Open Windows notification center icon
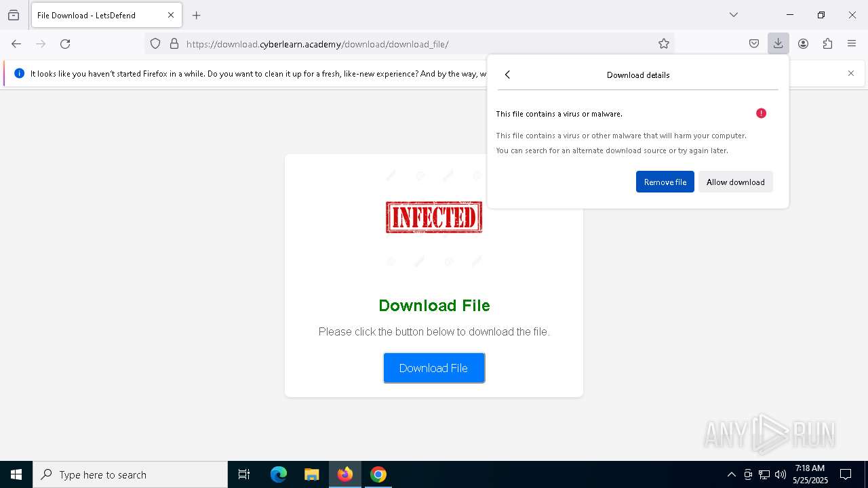 click(846, 474)
